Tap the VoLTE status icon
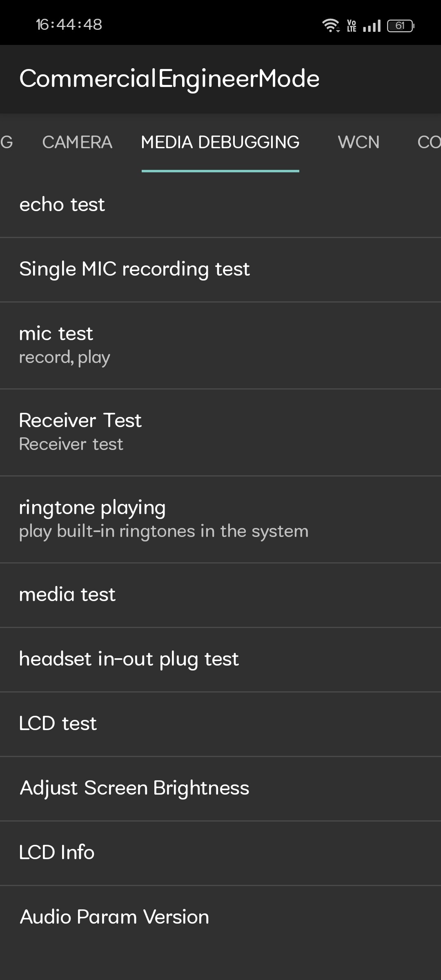Screen dimensions: 441x980 (x=352, y=26)
